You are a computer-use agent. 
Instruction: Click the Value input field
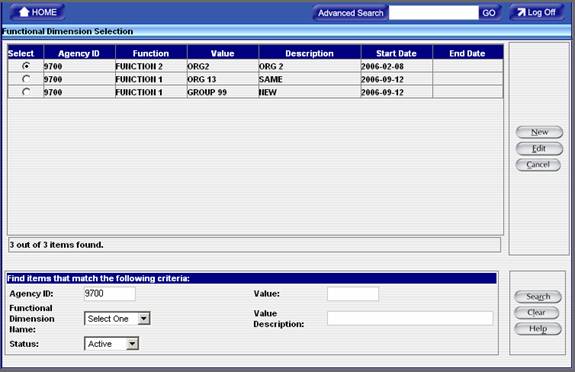coord(353,294)
